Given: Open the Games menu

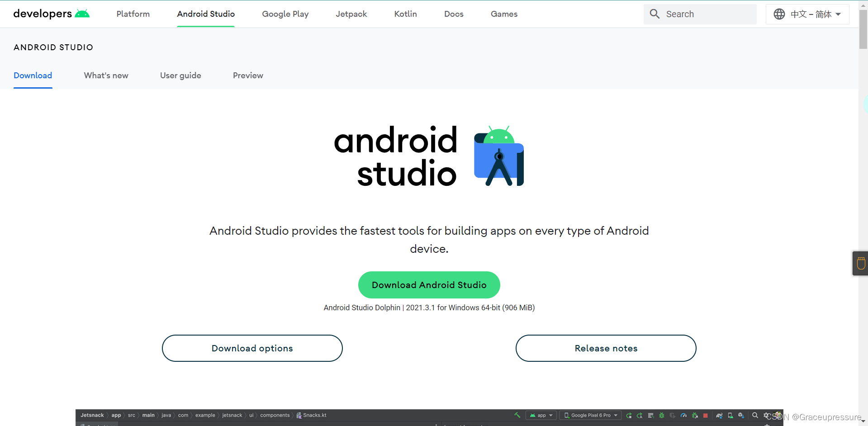Looking at the screenshot, I should [504, 14].
